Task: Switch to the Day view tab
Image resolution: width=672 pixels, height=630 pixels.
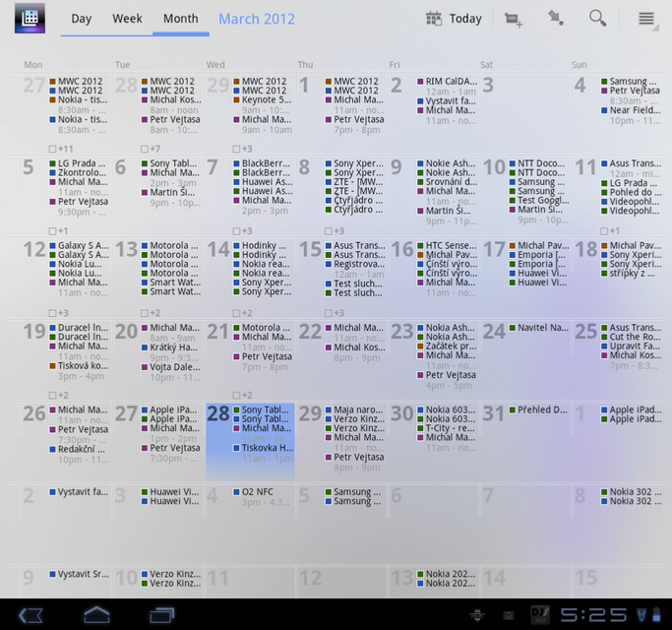Action: (82, 19)
